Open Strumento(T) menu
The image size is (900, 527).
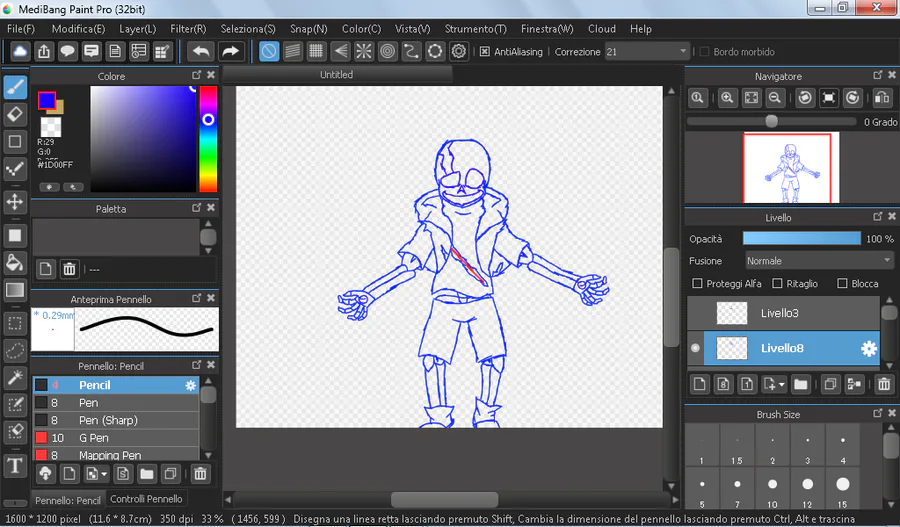pyautogui.click(x=476, y=29)
